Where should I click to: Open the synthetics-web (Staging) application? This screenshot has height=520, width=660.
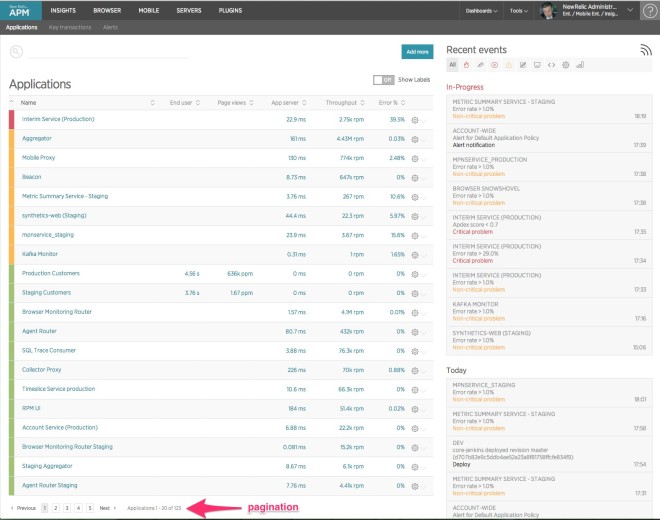(x=54, y=216)
